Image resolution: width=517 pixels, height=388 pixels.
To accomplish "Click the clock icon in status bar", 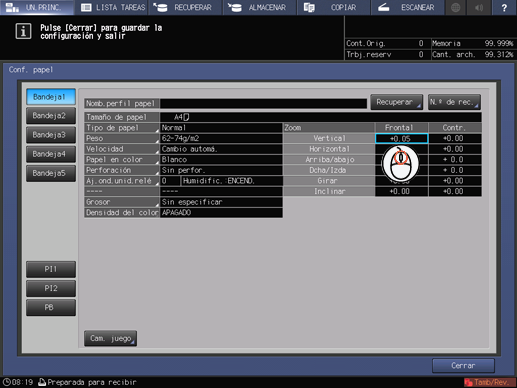I will [6, 382].
